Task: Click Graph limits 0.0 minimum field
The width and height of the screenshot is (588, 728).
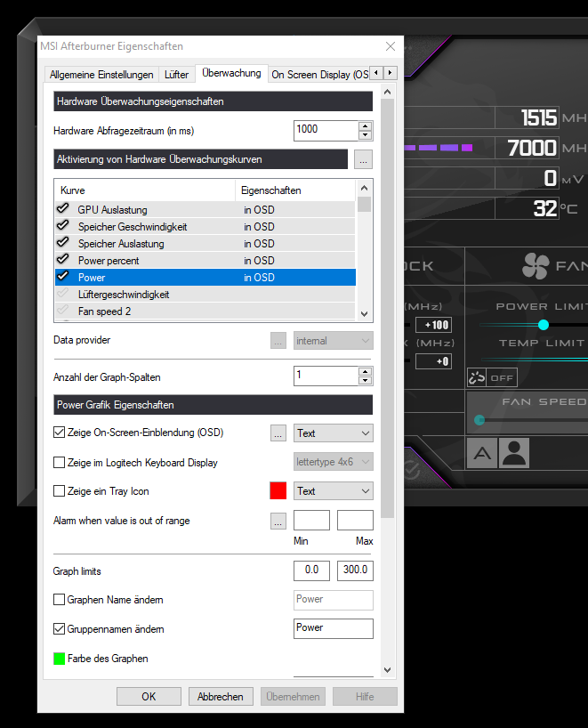Action: point(311,570)
